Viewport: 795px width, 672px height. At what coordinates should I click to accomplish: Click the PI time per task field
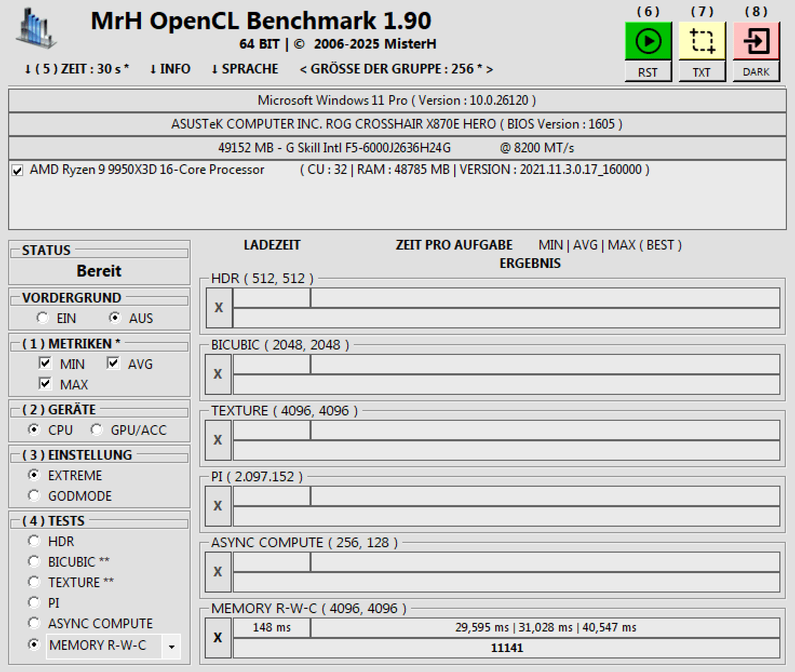coord(545,496)
